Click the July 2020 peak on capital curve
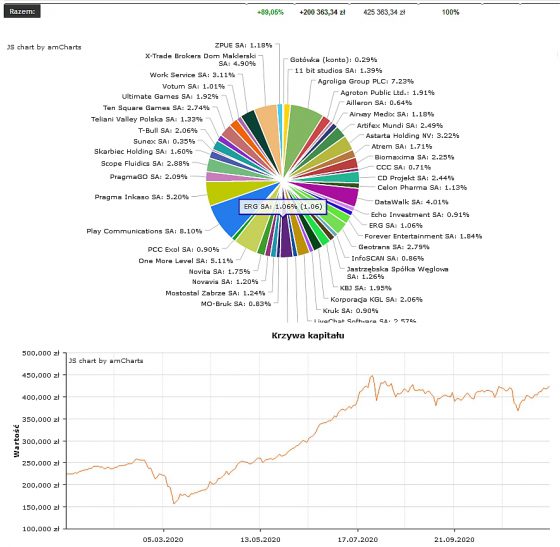The width and height of the screenshot is (560, 547). pyautogui.click(x=372, y=376)
